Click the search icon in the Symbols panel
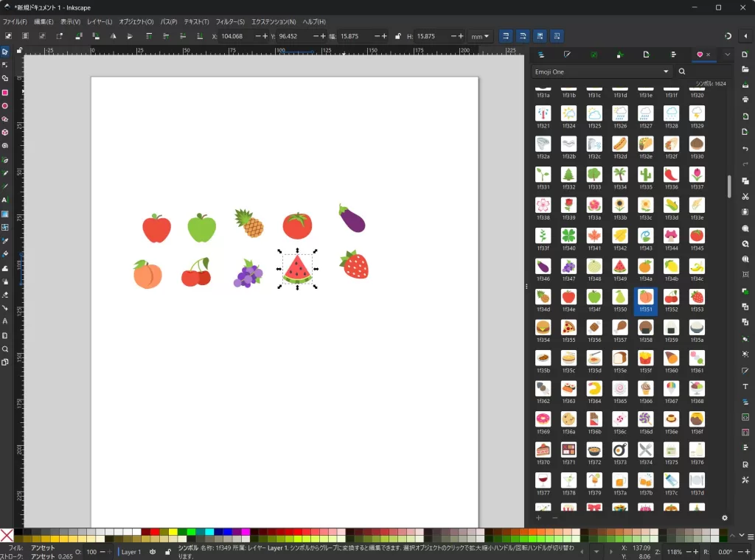Image resolution: width=755 pixels, height=560 pixels. (681, 71)
